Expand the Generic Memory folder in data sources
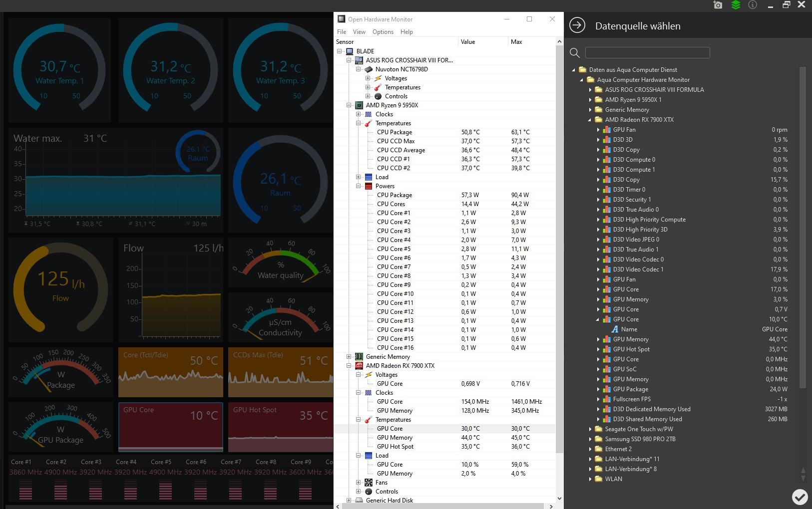812x509 pixels. (x=590, y=110)
